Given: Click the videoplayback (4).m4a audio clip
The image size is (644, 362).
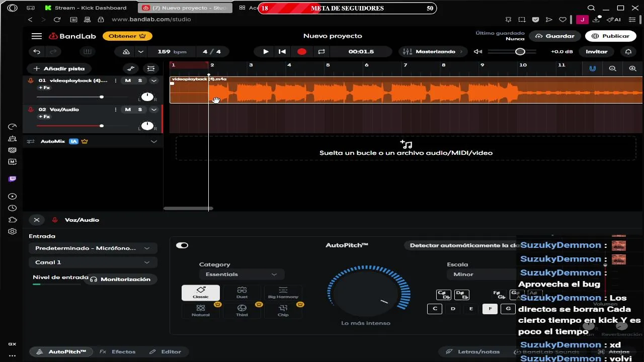Looking at the screenshot, I should (406, 90).
